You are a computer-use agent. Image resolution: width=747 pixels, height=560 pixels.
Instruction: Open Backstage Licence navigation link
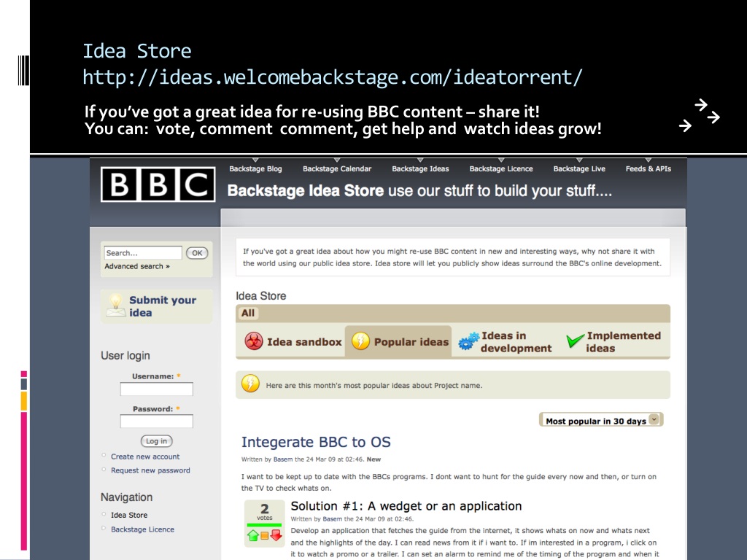(142, 529)
